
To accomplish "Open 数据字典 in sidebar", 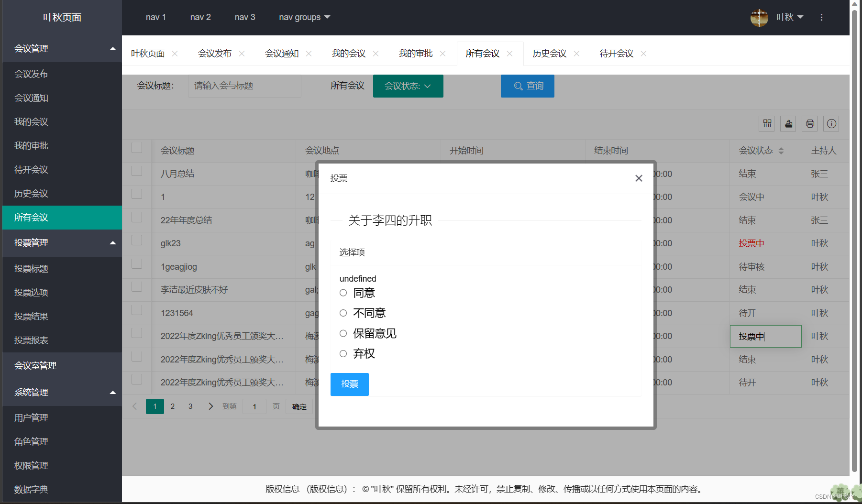I will pyautogui.click(x=62, y=490).
